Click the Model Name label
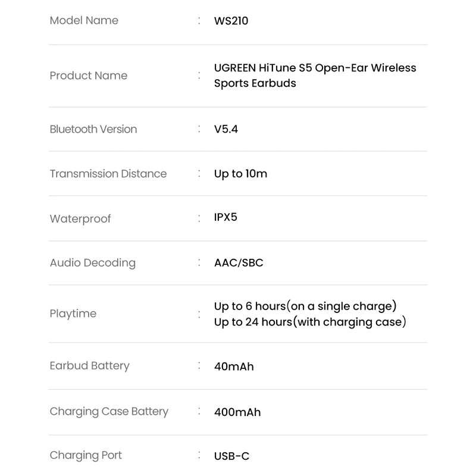The image size is (476, 476). click(x=84, y=20)
